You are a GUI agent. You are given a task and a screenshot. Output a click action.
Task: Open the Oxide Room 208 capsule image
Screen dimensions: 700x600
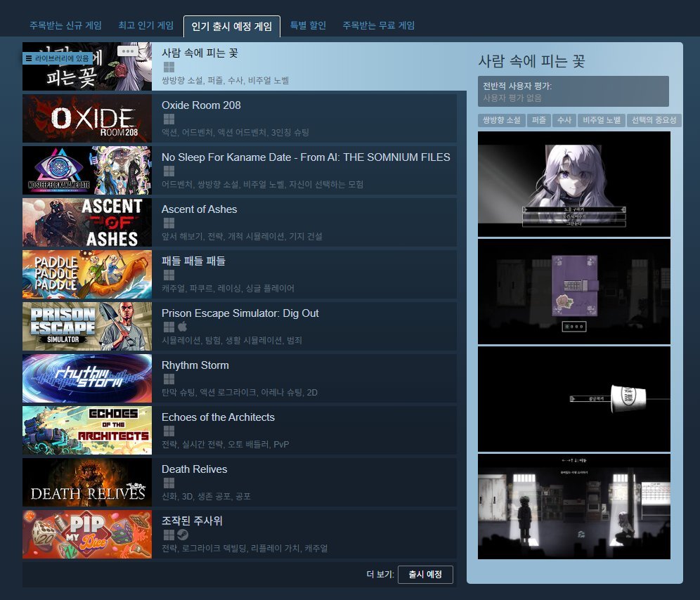coord(87,118)
